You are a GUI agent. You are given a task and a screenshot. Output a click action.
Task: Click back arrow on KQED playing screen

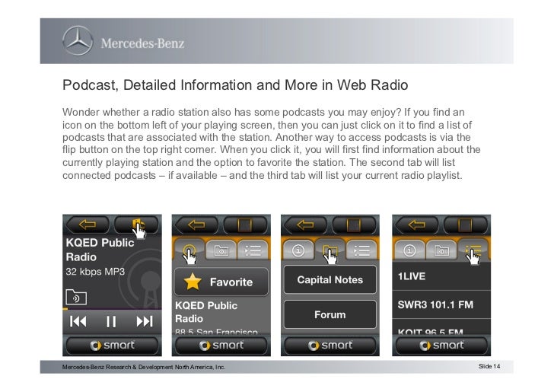[88, 225]
